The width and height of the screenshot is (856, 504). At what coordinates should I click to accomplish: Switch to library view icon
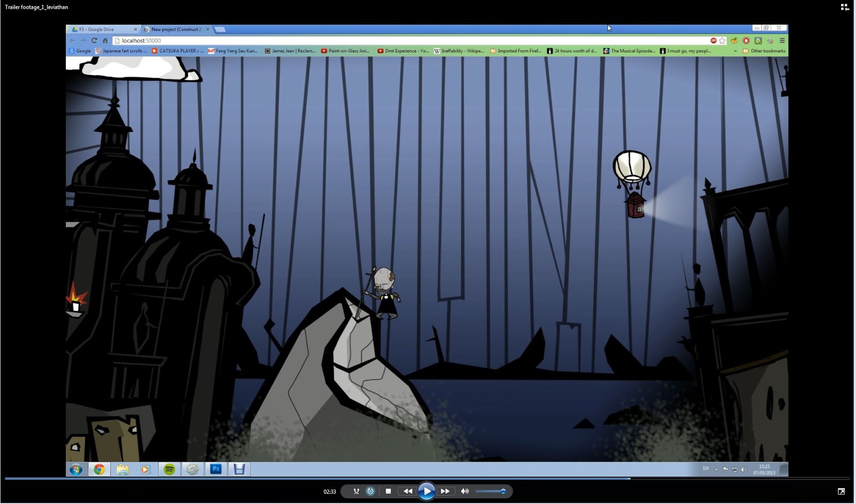pos(845,7)
